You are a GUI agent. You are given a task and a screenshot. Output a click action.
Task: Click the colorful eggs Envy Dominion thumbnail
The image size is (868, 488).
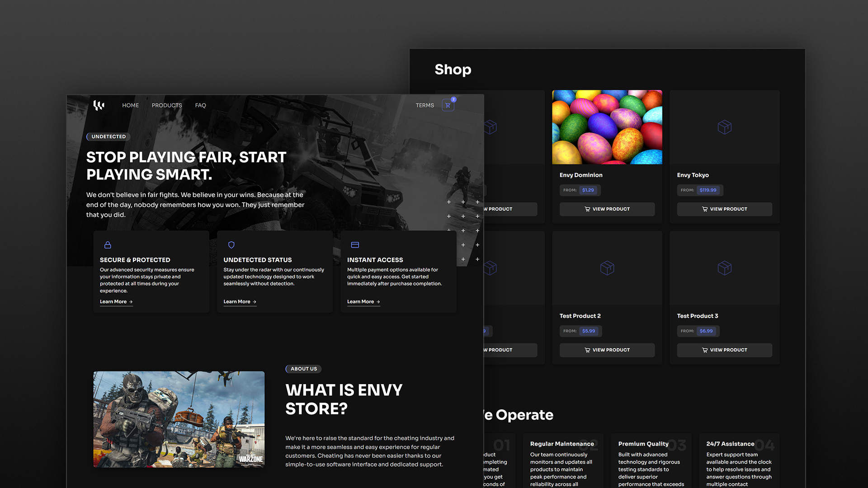point(607,127)
